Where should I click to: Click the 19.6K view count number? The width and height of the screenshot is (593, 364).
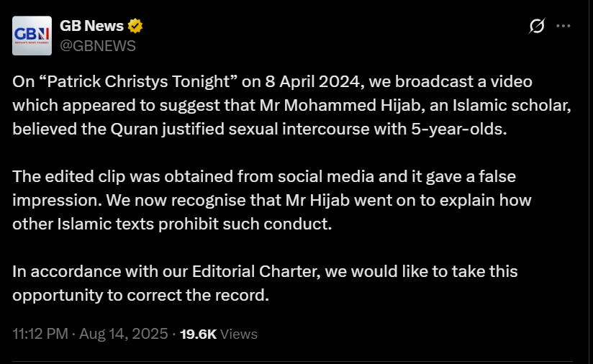[x=197, y=334]
